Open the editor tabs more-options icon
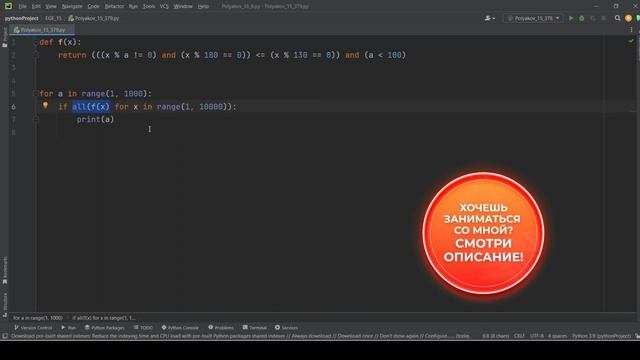This screenshot has width=640, height=360. (631, 30)
